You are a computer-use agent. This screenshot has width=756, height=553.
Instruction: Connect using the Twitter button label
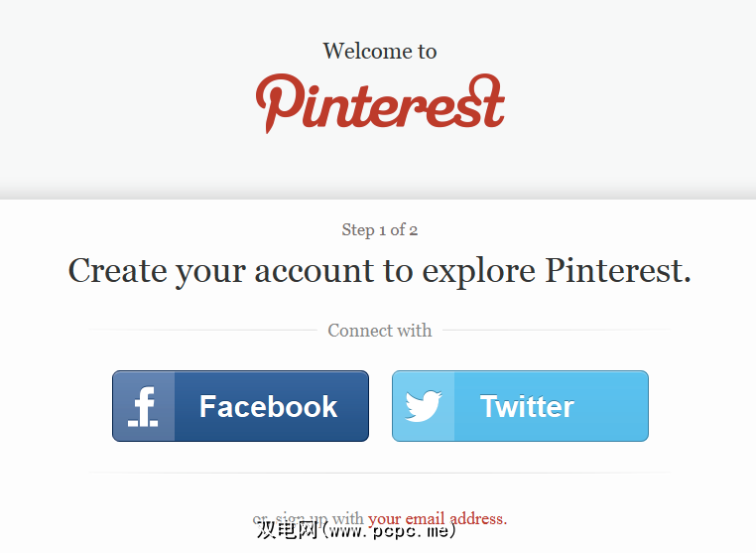(x=527, y=406)
